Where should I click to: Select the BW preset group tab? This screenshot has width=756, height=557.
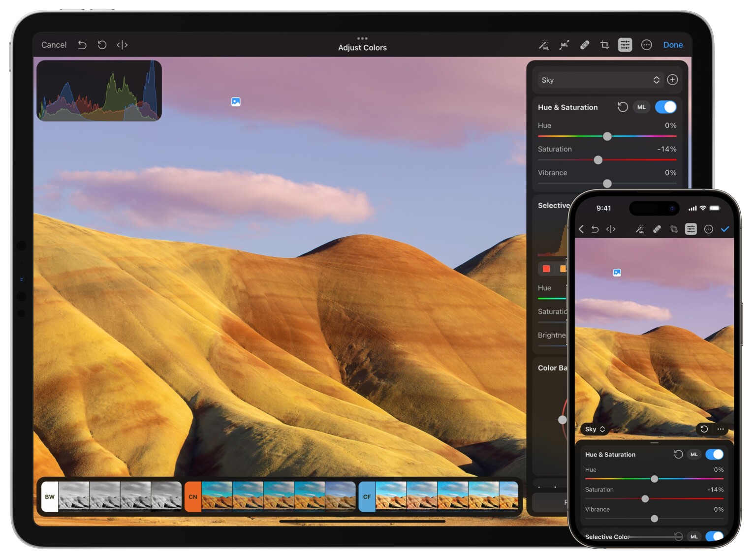[50, 496]
